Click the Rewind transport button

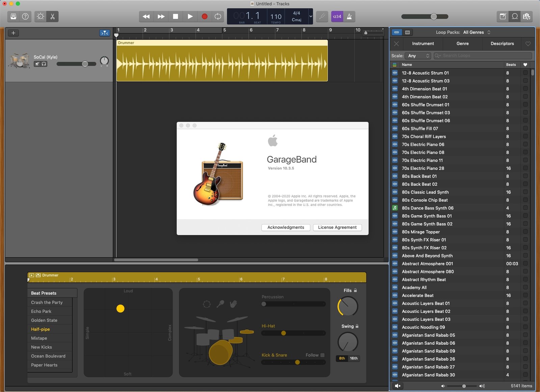click(146, 17)
